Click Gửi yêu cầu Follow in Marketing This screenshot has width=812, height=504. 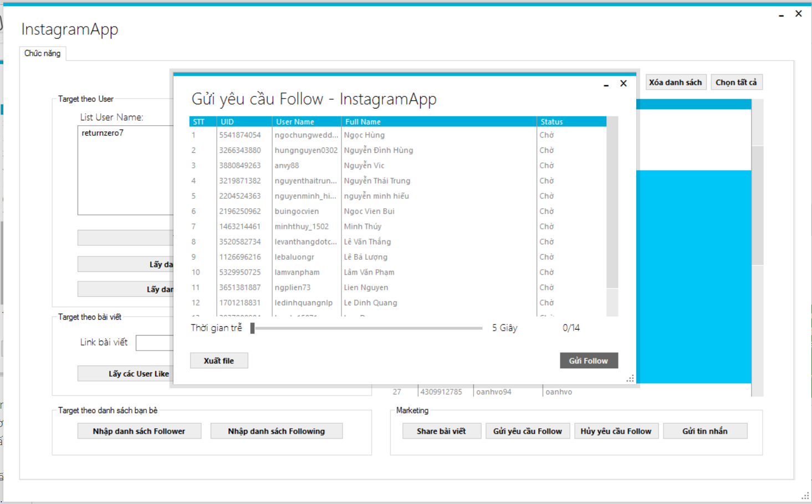click(x=528, y=431)
